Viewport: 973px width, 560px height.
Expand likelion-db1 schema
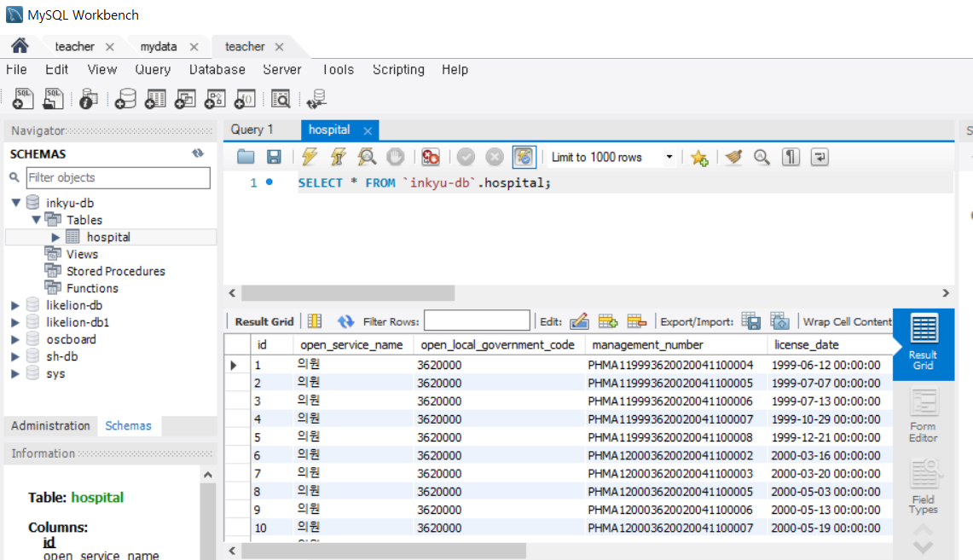pyautogui.click(x=15, y=322)
